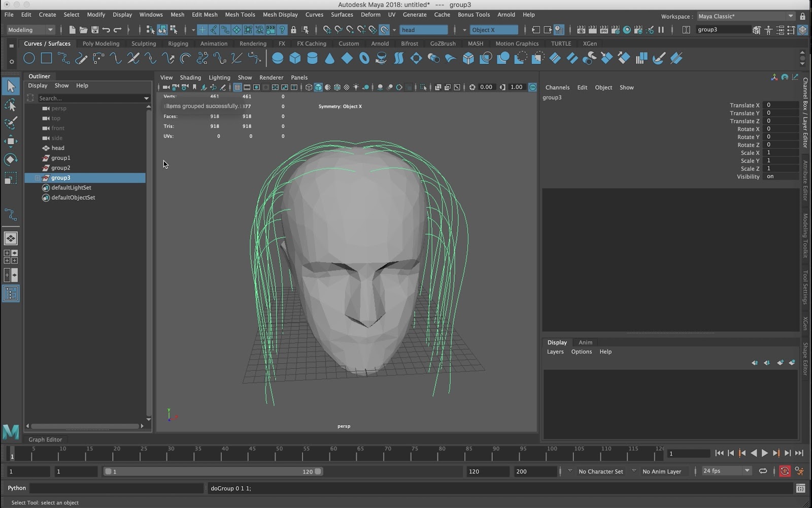Expand the 24 fps frame rate dropdown
This screenshot has height=508, width=812.
(x=726, y=471)
